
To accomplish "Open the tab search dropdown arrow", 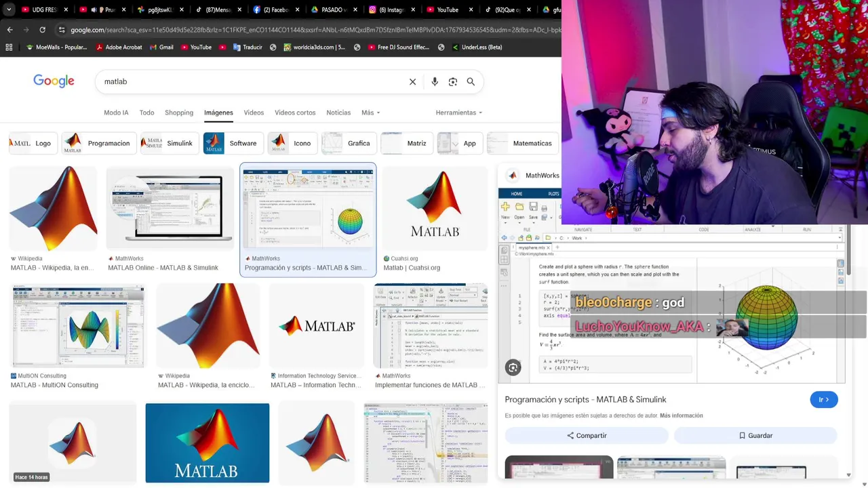I will 9,9.
